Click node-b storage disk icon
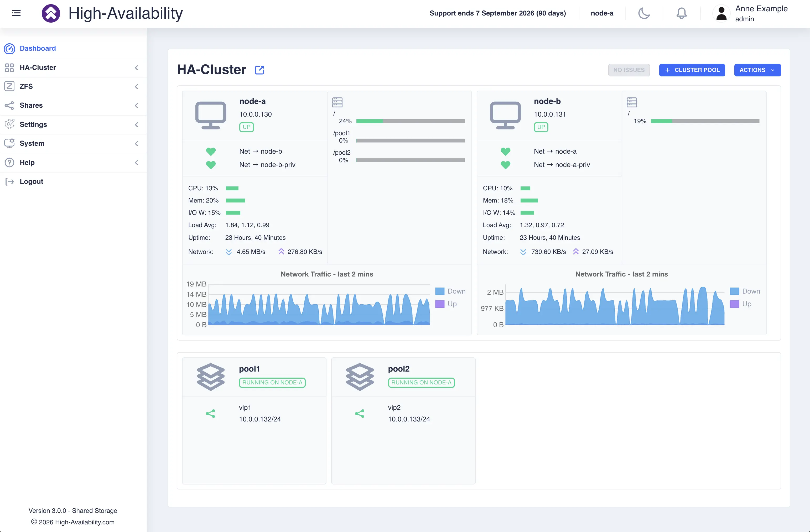This screenshot has height=532, width=810. [x=632, y=102]
